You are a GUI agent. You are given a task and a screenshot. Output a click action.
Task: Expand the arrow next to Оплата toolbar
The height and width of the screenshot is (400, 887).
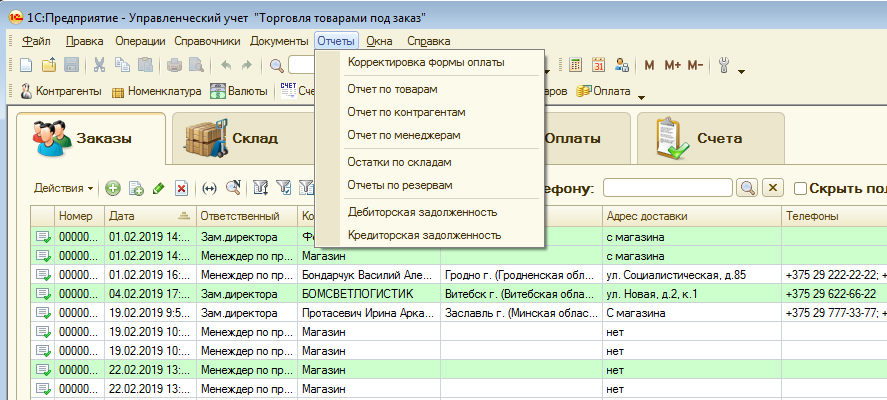(641, 96)
